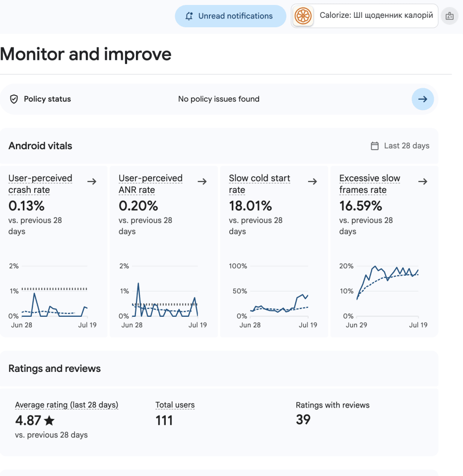Select the Ratings with reviews label
This screenshot has width=463, height=476.
(332, 405)
